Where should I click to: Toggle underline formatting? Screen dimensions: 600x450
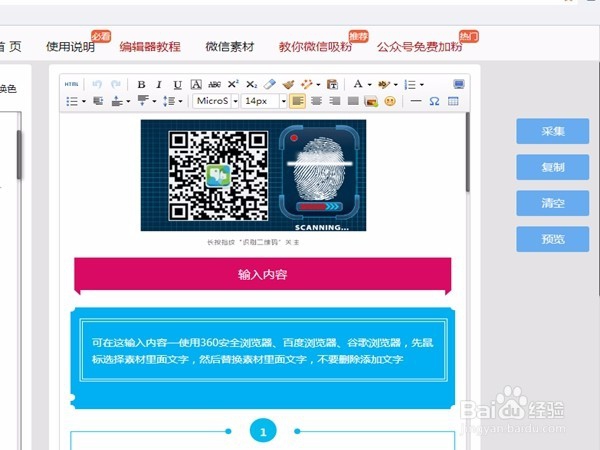[177, 85]
